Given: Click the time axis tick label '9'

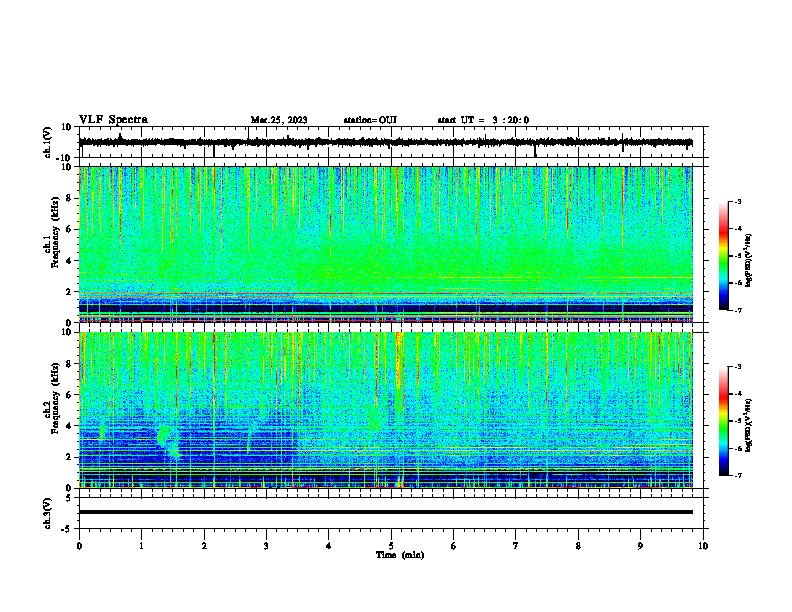Looking at the screenshot, I should pyautogui.click(x=640, y=546).
